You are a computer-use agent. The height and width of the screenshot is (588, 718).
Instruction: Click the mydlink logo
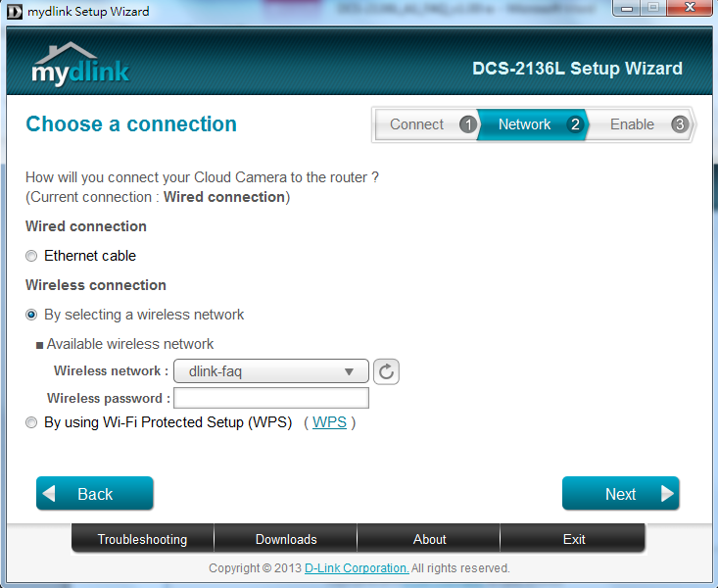pyautogui.click(x=79, y=65)
